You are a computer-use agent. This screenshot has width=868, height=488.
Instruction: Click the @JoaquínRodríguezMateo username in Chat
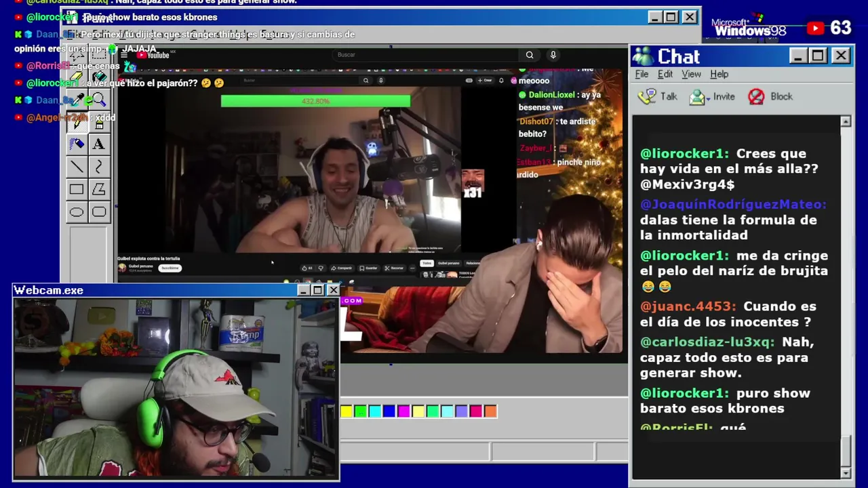coord(733,204)
